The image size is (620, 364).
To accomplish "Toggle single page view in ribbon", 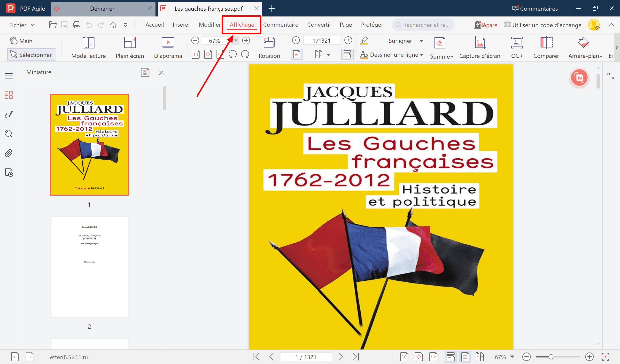I will tap(297, 54).
